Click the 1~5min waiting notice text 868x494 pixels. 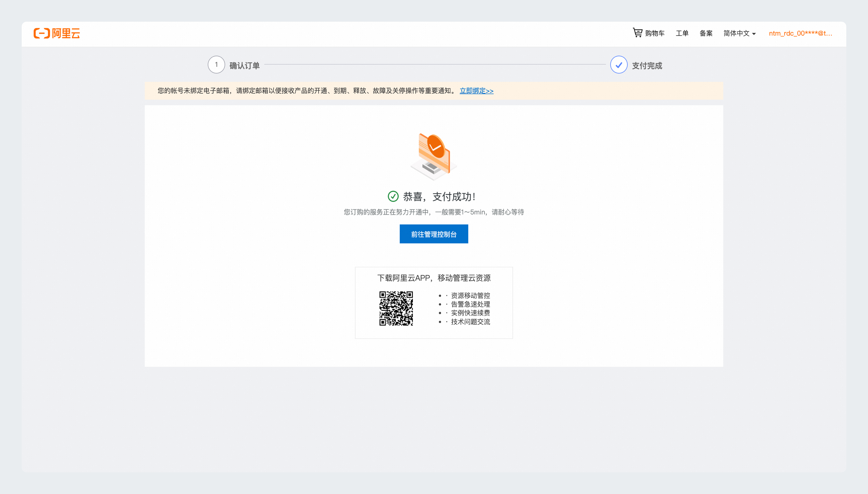434,212
